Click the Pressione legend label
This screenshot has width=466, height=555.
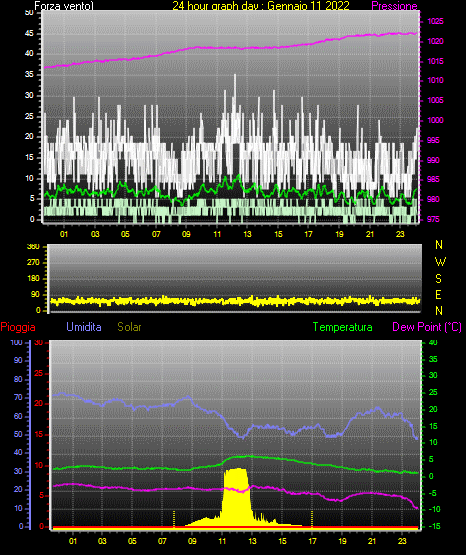(394, 6)
